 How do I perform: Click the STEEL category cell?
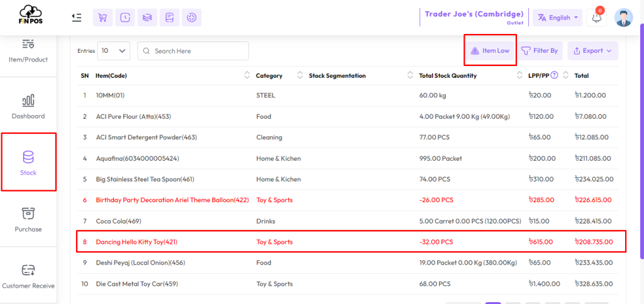pos(265,95)
